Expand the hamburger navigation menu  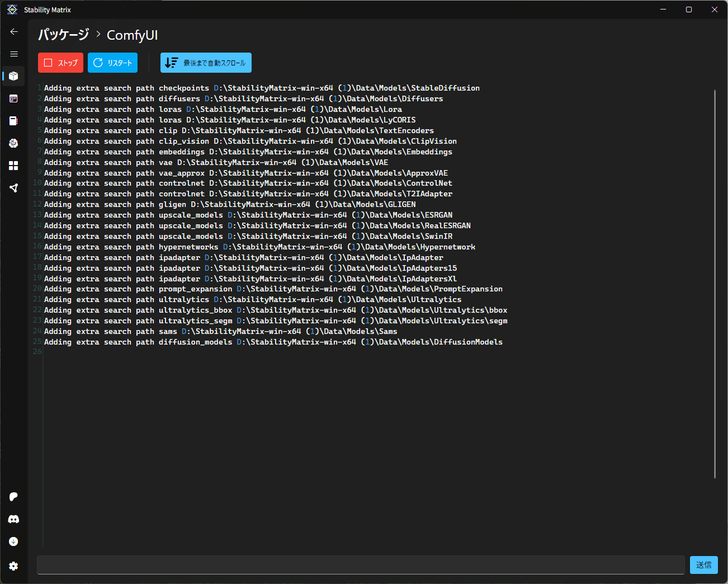[x=14, y=54]
